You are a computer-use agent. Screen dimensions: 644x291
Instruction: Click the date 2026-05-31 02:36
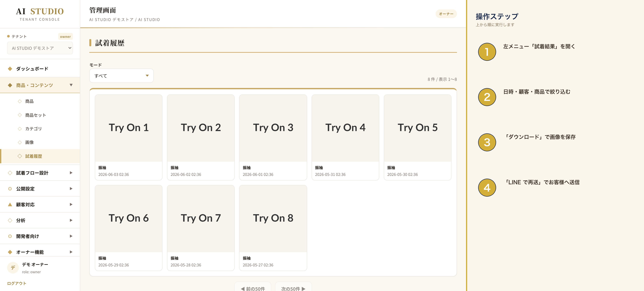[x=330, y=174]
